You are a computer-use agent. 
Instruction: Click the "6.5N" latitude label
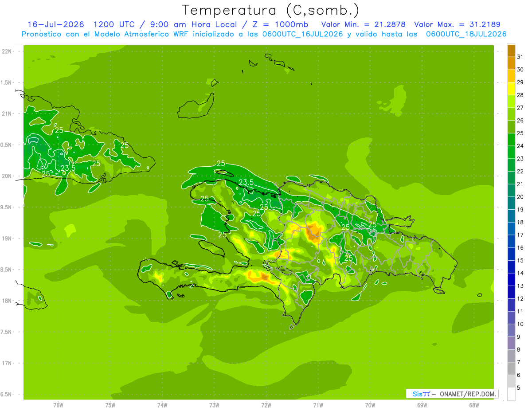point(7,394)
